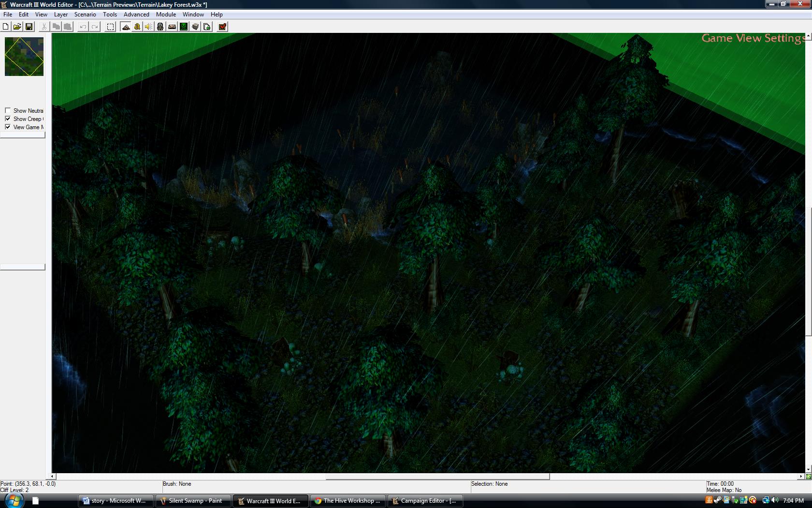Image resolution: width=812 pixels, height=508 pixels.
Task: Click the Steam tray icon
Action: pyautogui.click(x=718, y=500)
